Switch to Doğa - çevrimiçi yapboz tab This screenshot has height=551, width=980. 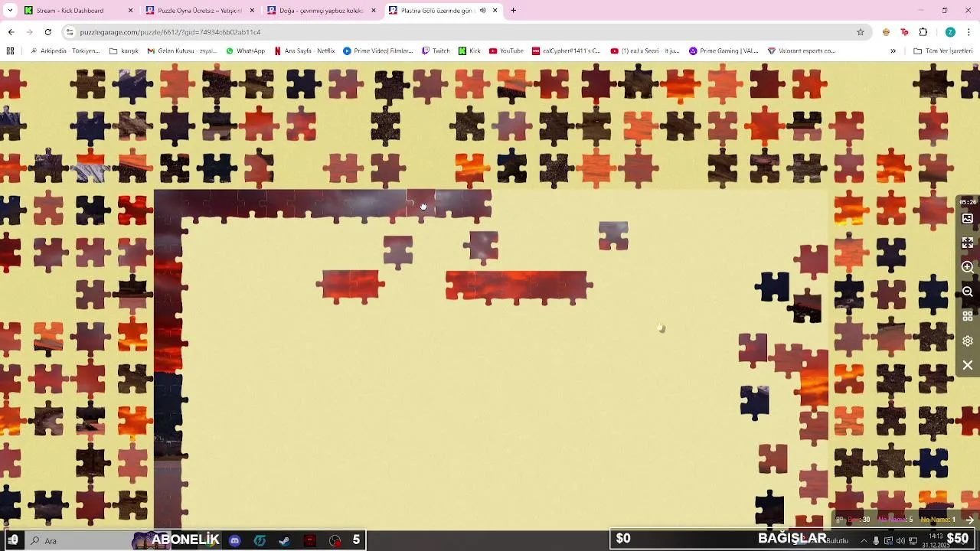coord(320,11)
